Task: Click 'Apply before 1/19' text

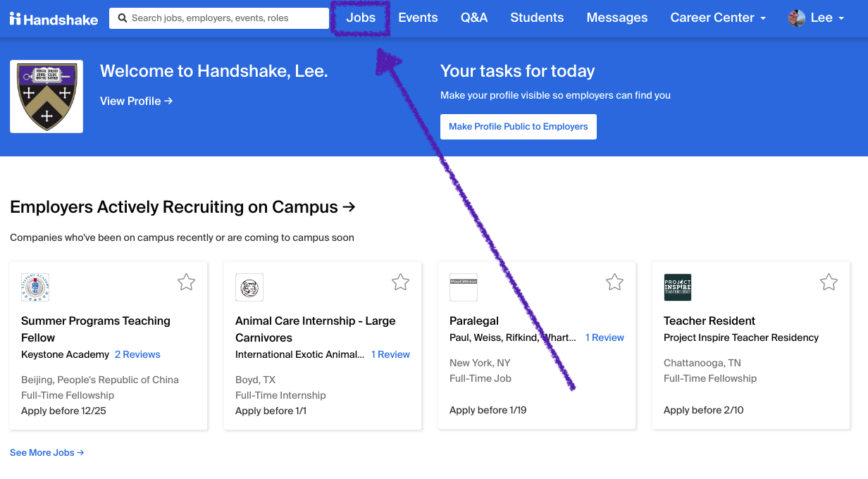Action: [488, 410]
